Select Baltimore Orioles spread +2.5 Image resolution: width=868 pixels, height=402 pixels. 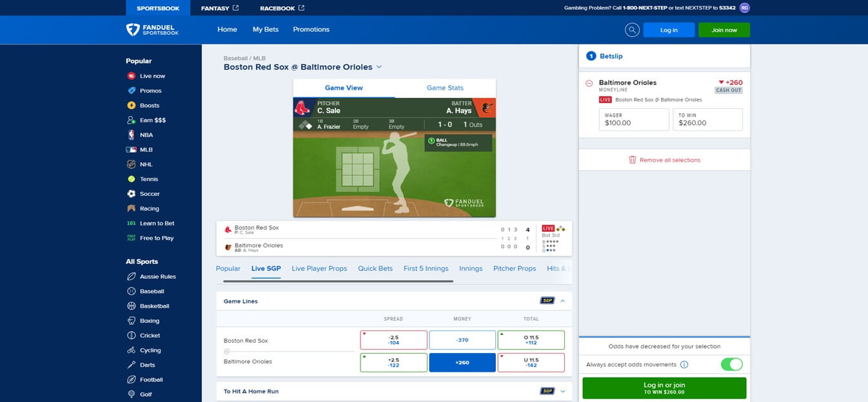coord(393,363)
